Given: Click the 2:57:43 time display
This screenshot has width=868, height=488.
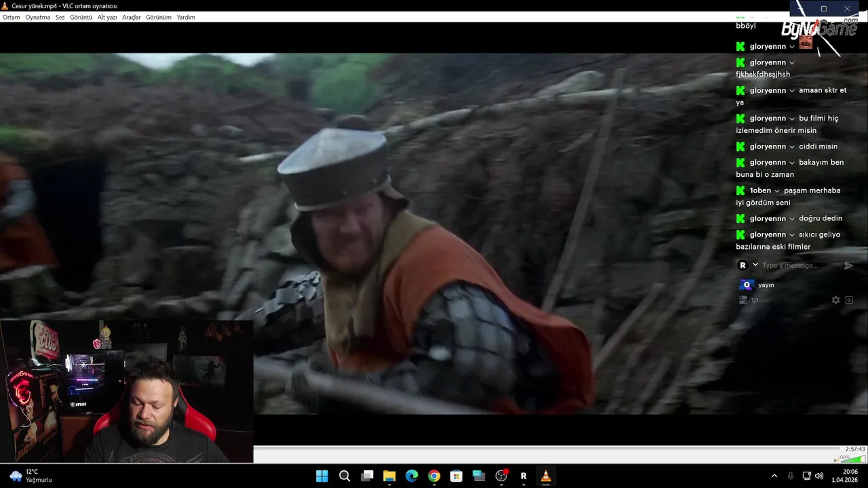Looking at the screenshot, I should click(x=855, y=449).
